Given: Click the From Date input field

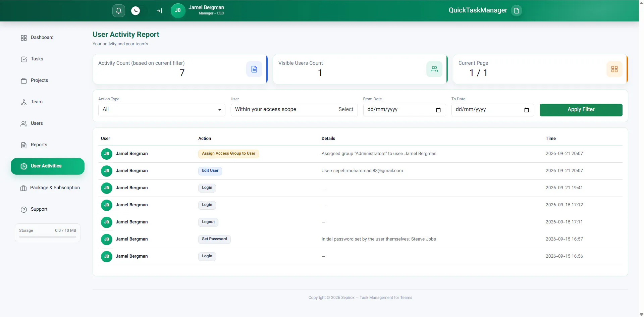Looking at the screenshot, I should point(405,110).
